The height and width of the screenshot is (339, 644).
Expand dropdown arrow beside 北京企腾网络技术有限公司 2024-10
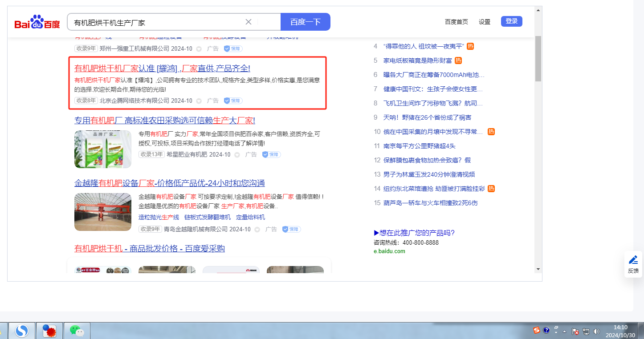(199, 101)
